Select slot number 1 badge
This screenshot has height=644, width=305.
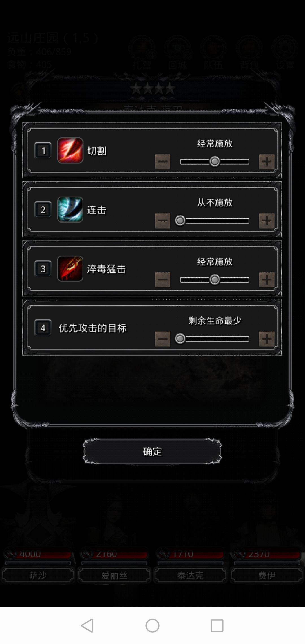coord(43,151)
